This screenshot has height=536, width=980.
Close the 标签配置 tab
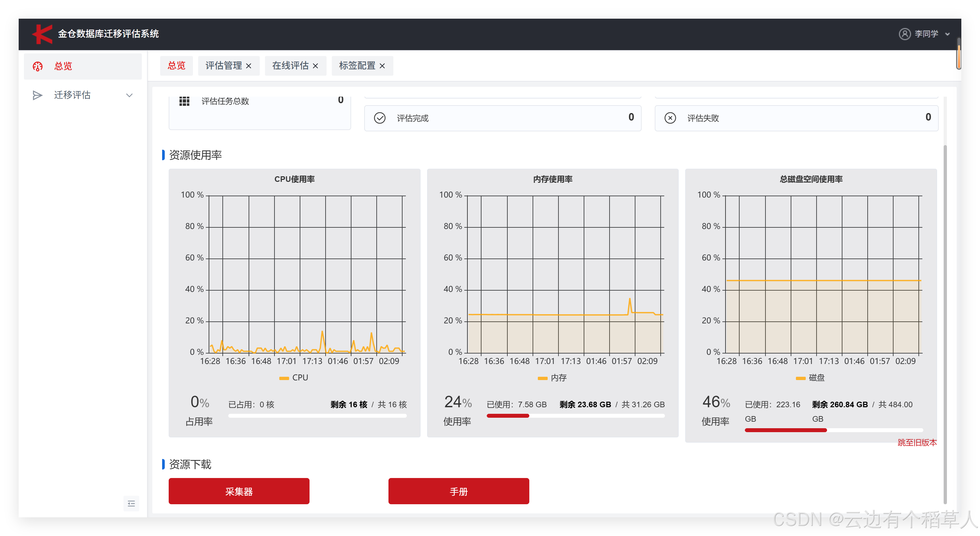[x=382, y=66]
